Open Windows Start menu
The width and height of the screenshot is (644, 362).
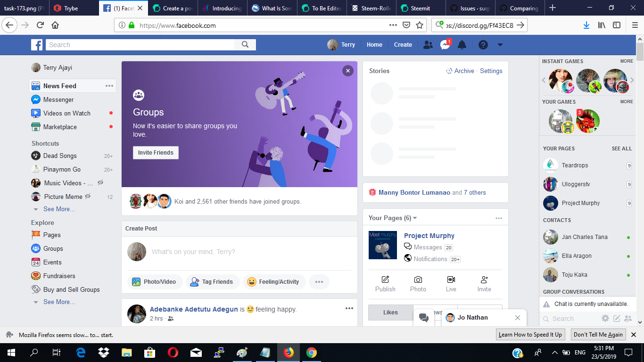coord(11,352)
